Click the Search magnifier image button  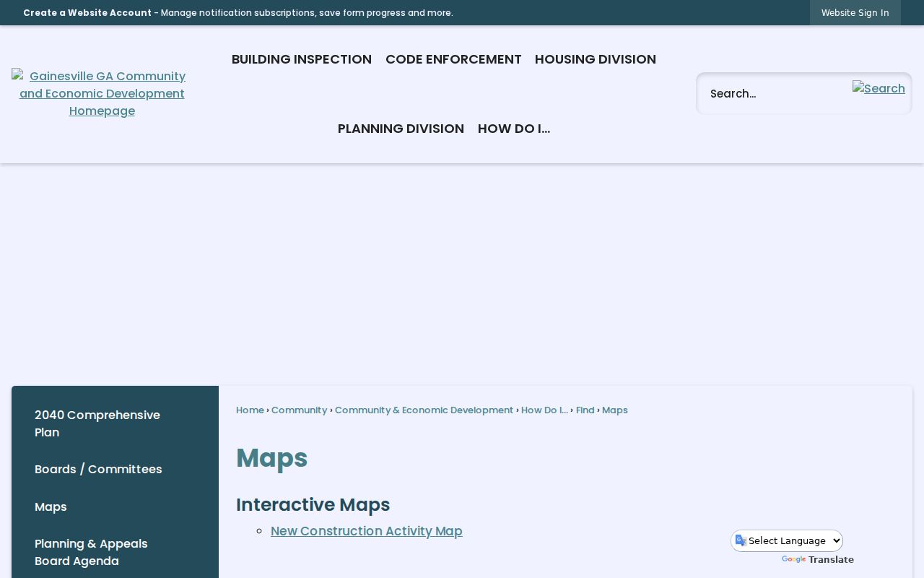pos(879,88)
